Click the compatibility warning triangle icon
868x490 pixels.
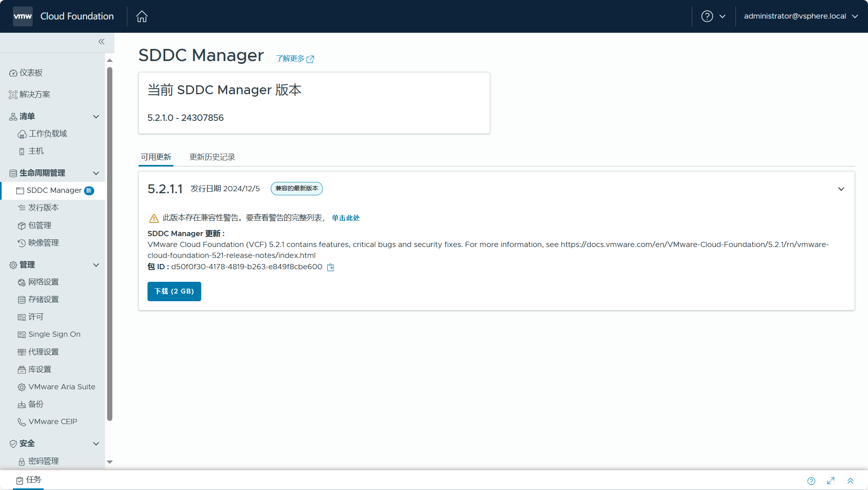[x=154, y=218]
